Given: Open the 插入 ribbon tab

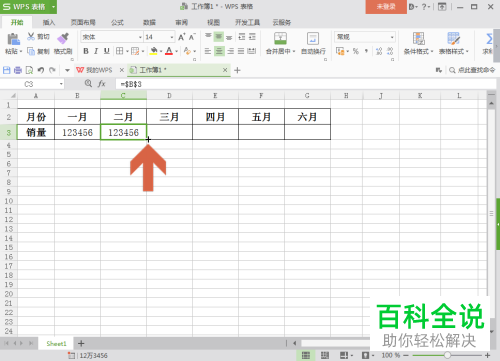Looking at the screenshot, I should [49, 22].
